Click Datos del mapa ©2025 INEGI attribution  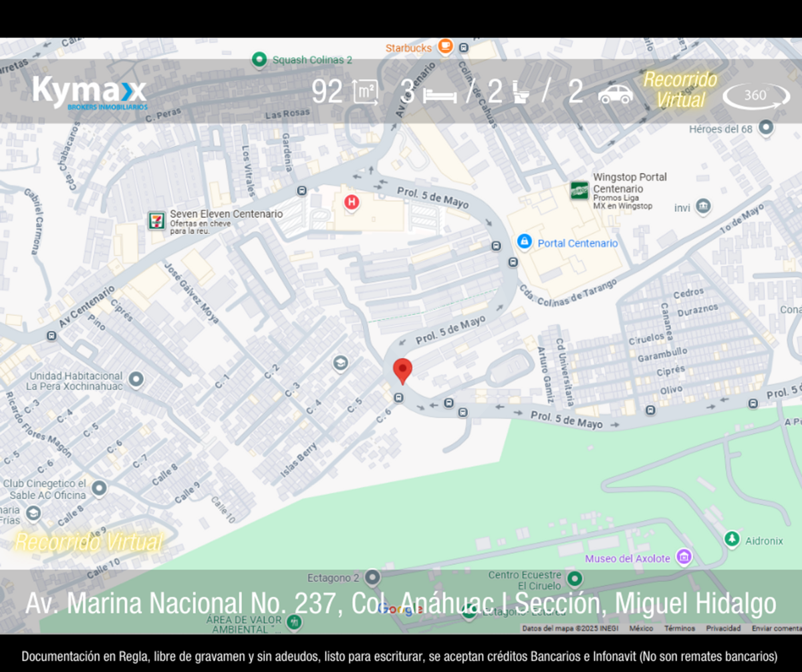click(570, 629)
